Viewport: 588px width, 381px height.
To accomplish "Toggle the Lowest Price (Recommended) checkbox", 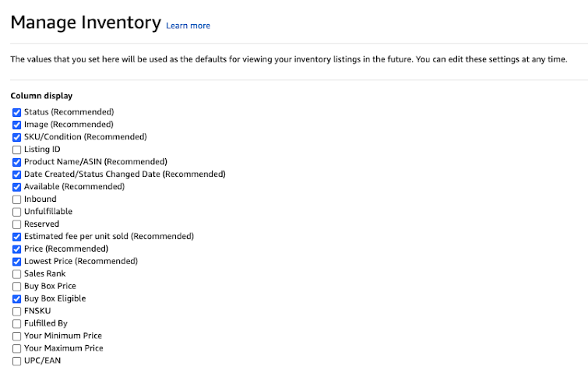I will pyautogui.click(x=17, y=262).
